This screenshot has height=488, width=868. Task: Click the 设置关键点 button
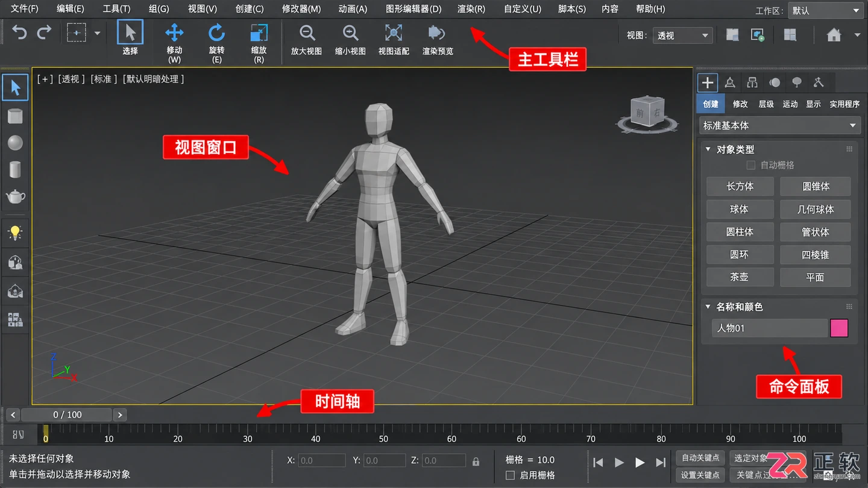click(700, 475)
